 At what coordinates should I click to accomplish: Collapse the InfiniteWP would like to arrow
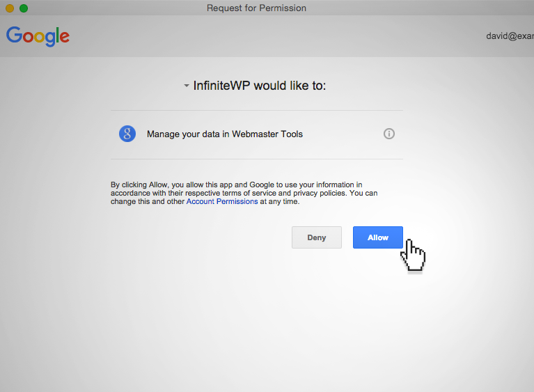point(187,86)
